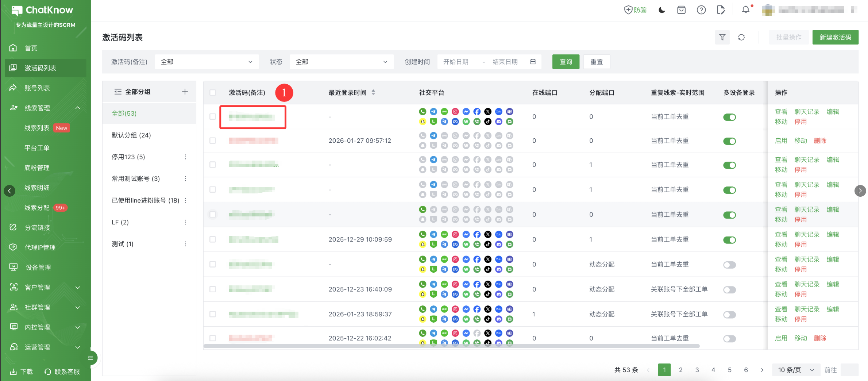This screenshot has height=381, width=868.
Task: Enable multi-device login for 2025-12-23 row
Action: [x=729, y=290]
